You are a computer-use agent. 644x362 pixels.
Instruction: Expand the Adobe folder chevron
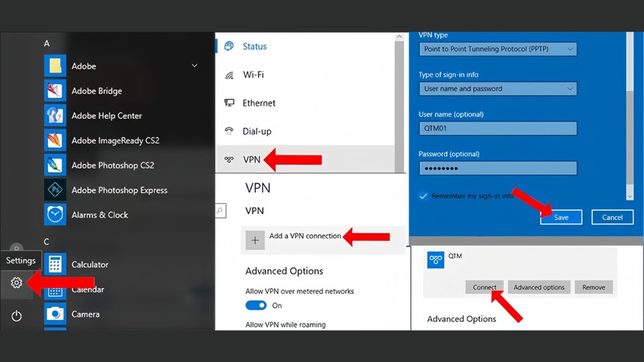[194, 66]
